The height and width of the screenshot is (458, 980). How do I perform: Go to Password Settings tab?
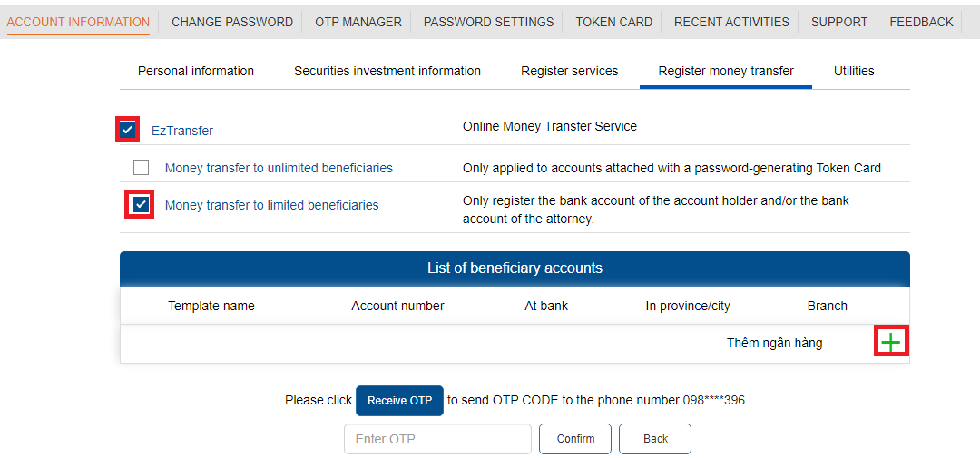click(x=488, y=22)
